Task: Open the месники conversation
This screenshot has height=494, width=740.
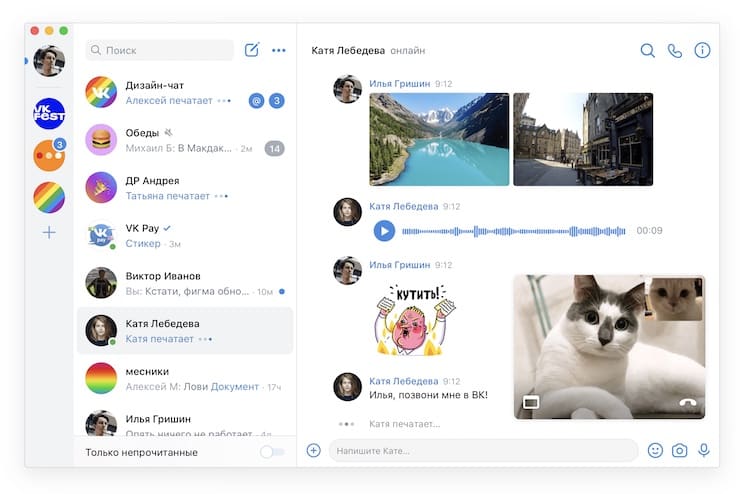Action: (x=185, y=378)
